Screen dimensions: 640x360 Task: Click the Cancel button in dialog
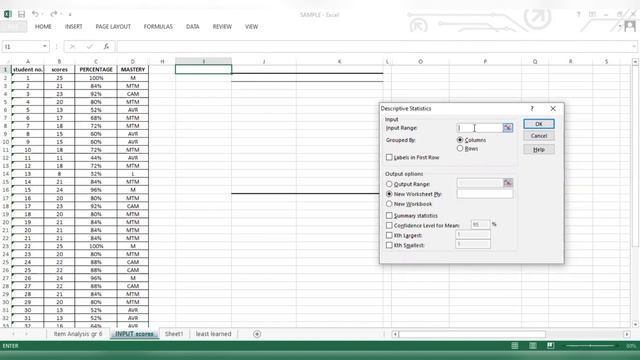click(539, 136)
